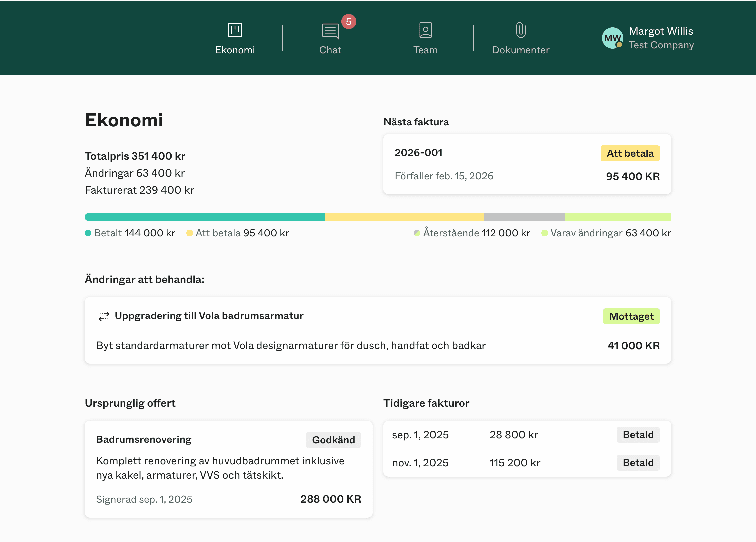
Task: Open the Margot Willis profile name
Action: coord(661,31)
